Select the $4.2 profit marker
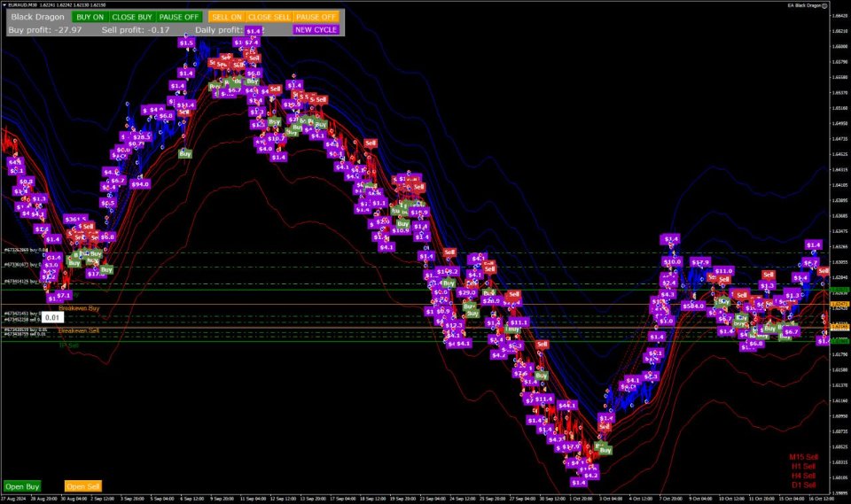The width and height of the screenshot is (851, 504). click(590, 476)
